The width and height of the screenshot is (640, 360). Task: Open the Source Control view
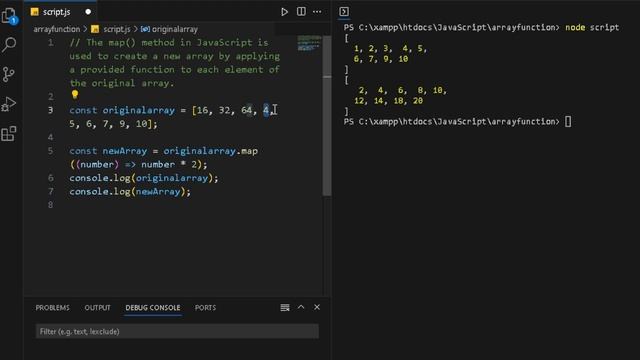click(x=9, y=74)
